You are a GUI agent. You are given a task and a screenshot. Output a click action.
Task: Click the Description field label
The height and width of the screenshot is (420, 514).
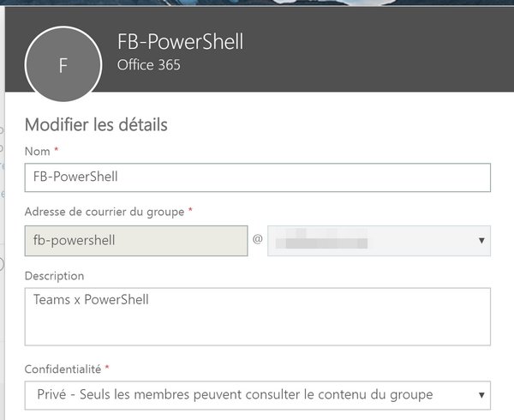coord(54,276)
